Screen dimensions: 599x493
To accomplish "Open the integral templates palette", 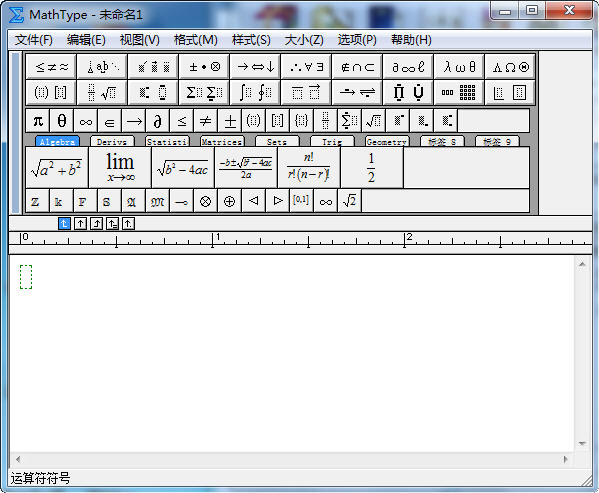I will 255,92.
